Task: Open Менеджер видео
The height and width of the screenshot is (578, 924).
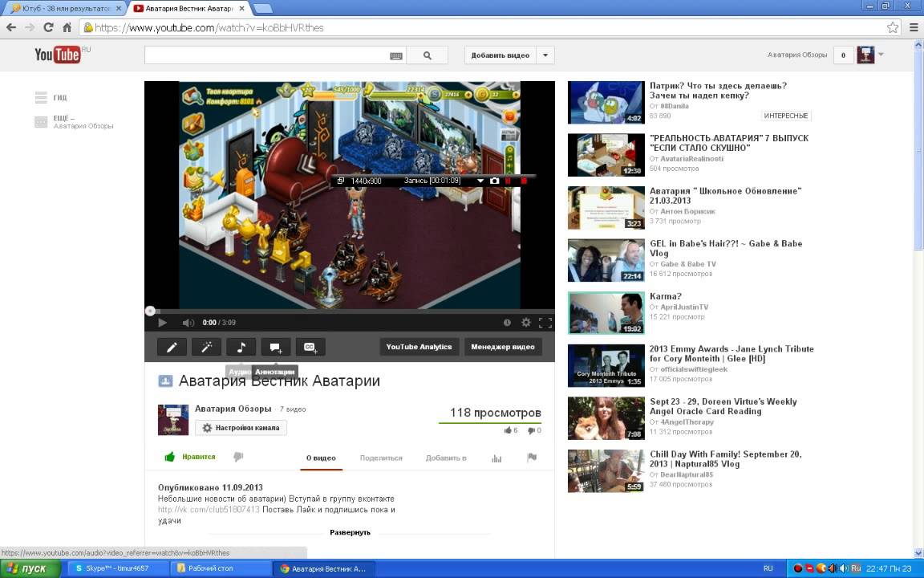Action: click(503, 348)
